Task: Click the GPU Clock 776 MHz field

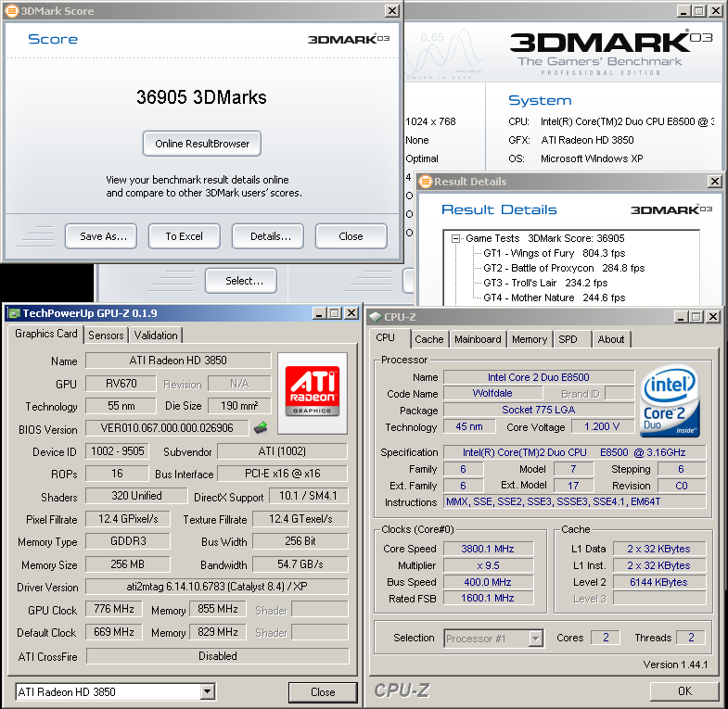Action: coord(114,609)
